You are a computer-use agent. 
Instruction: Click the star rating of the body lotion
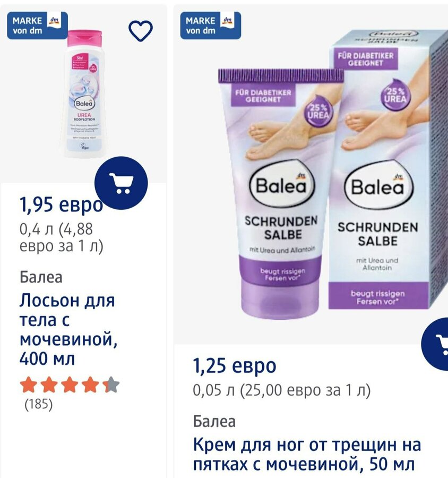(x=70, y=385)
